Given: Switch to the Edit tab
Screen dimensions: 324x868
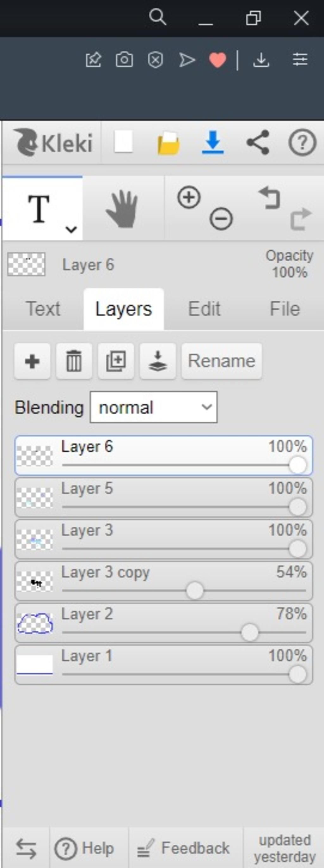Looking at the screenshot, I should pos(204,309).
